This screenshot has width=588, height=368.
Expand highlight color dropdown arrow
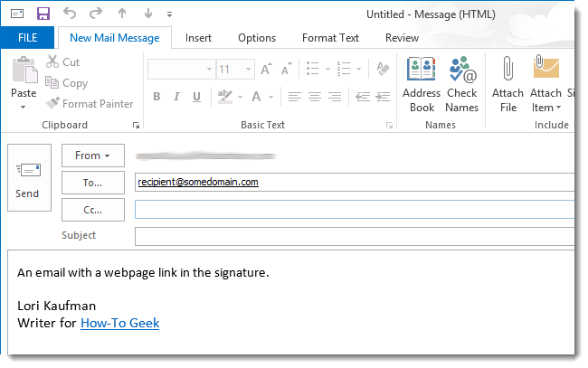[x=241, y=97]
